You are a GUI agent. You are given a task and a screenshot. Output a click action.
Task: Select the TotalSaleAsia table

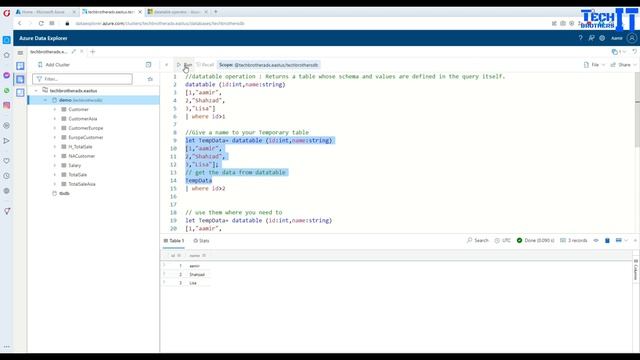(82, 184)
